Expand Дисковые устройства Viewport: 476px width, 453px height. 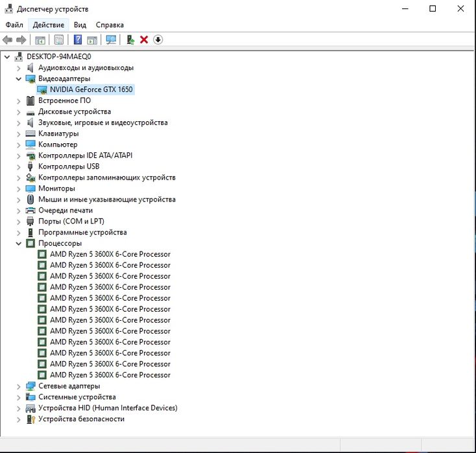click(19, 112)
